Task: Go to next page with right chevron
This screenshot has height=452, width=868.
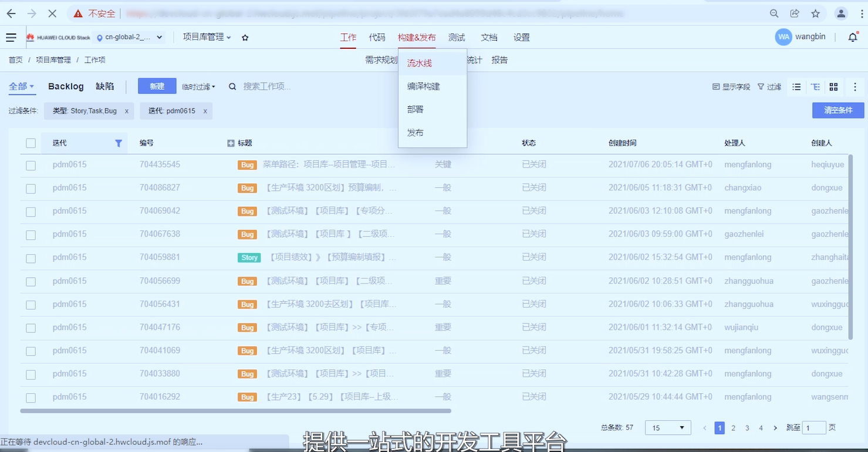Action: tap(775, 428)
